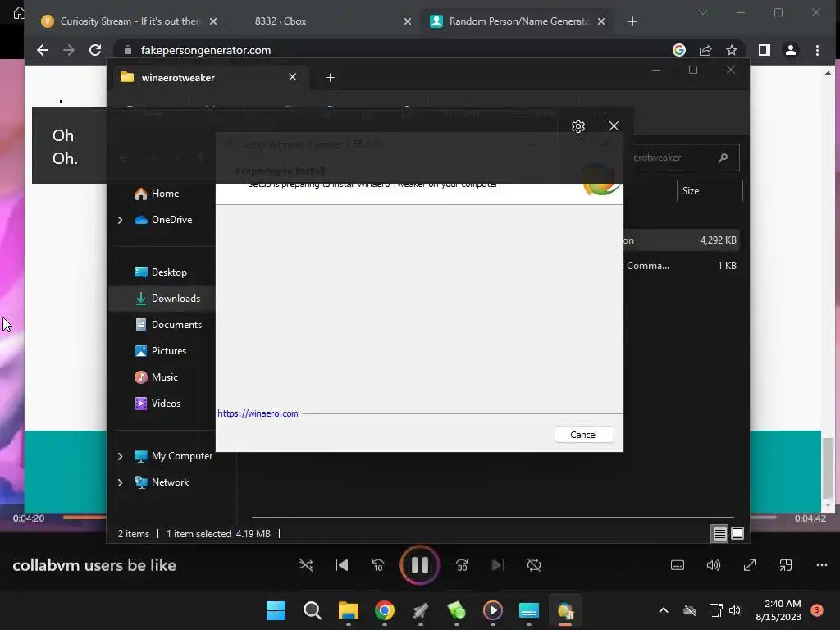Viewport: 840px width, 630px height.
Task: Skip forward 30 seconds button
Action: click(x=462, y=565)
